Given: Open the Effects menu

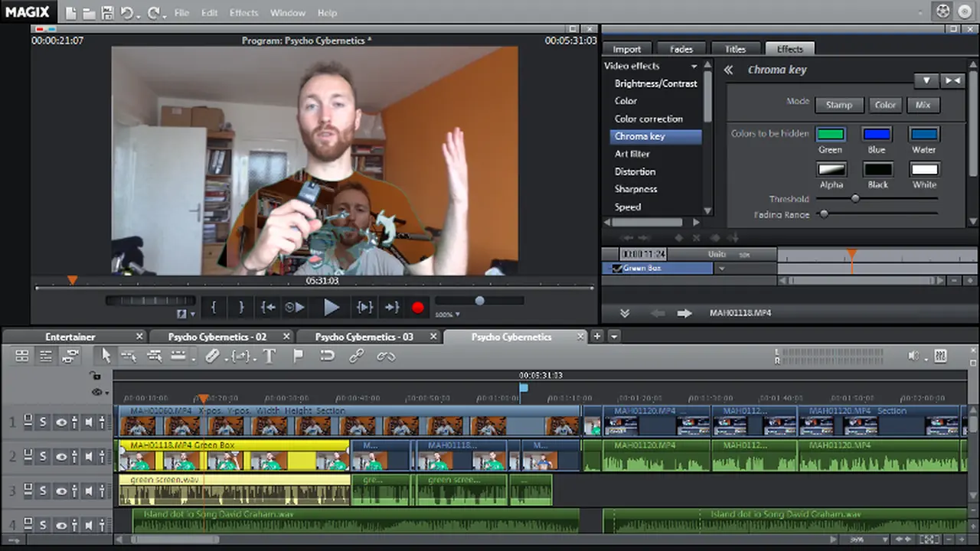Looking at the screenshot, I should coord(243,13).
